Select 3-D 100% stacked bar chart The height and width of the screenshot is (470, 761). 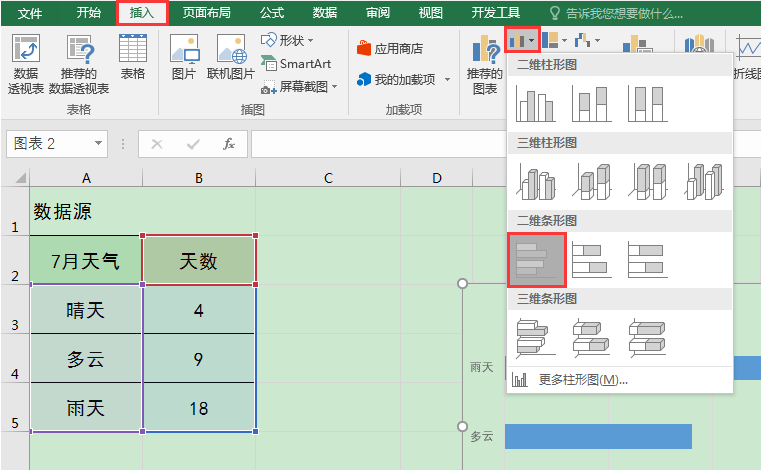tap(647, 338)
